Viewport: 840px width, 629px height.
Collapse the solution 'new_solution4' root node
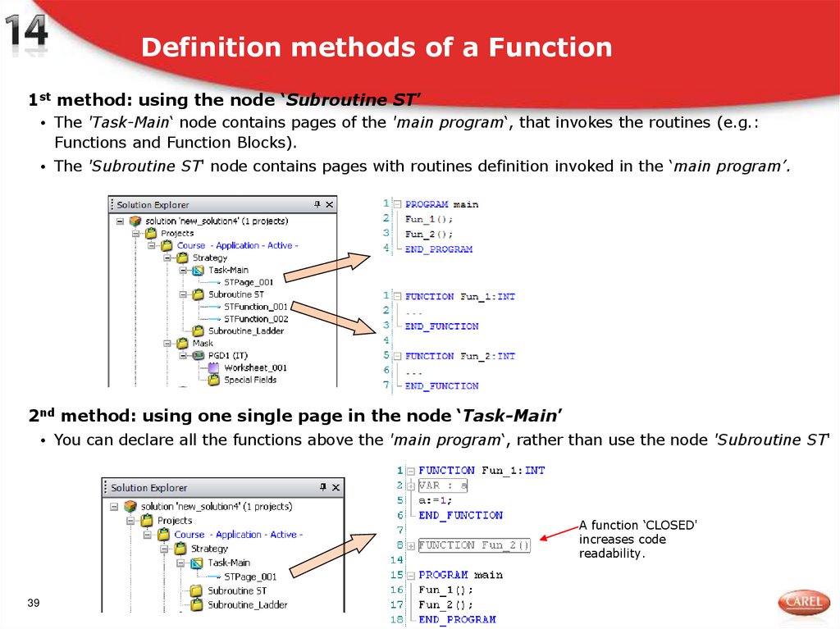(x=118, y=220)
